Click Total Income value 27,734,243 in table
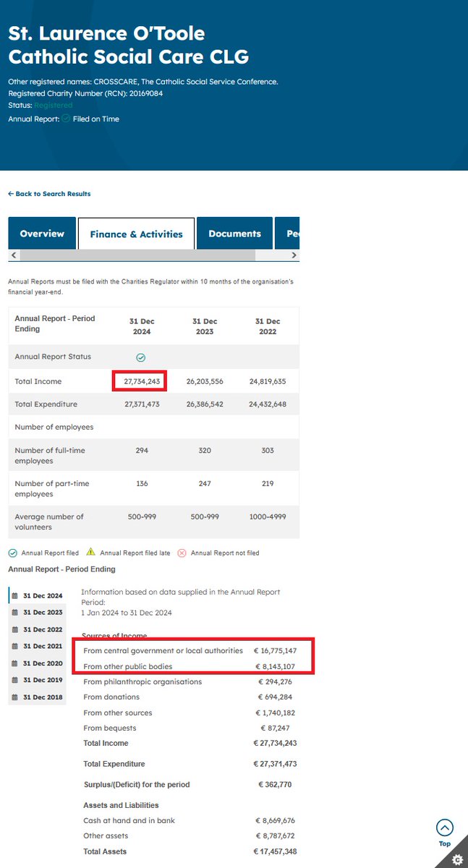 click(141, 381)
